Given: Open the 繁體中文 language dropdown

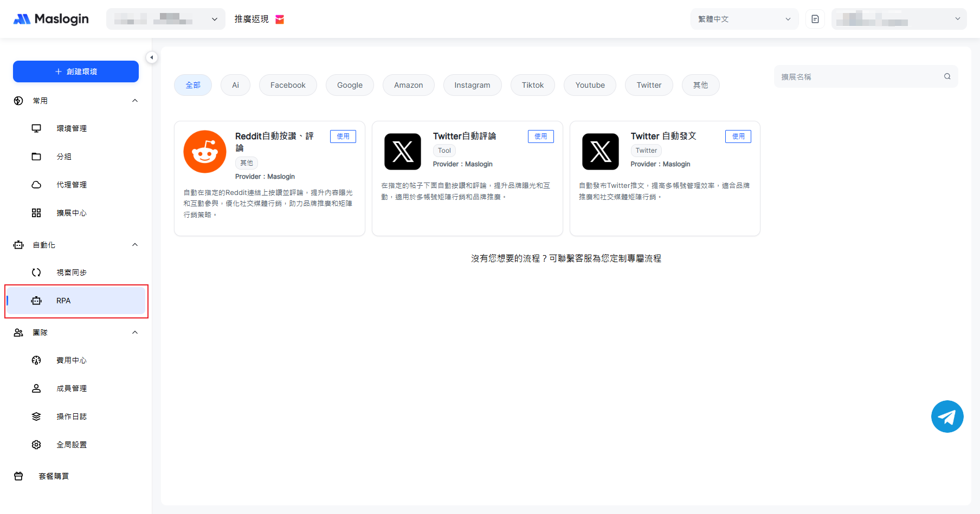Looking at the screenshot, I should (744, 19).
